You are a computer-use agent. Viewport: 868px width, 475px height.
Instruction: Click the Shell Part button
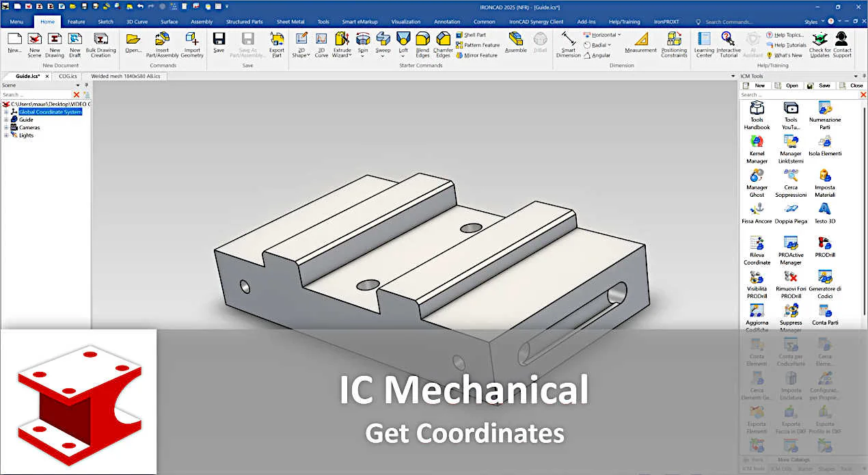click(x=471, y=35)
